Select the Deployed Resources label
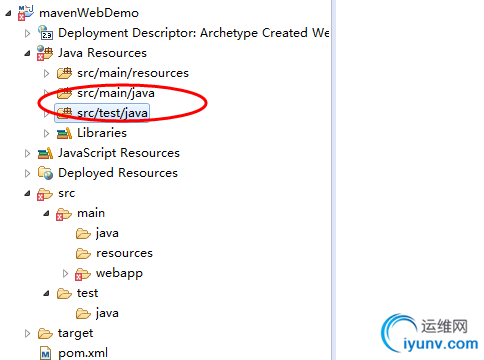The width and height of the screenshot is (484, 360). point(118,173)
